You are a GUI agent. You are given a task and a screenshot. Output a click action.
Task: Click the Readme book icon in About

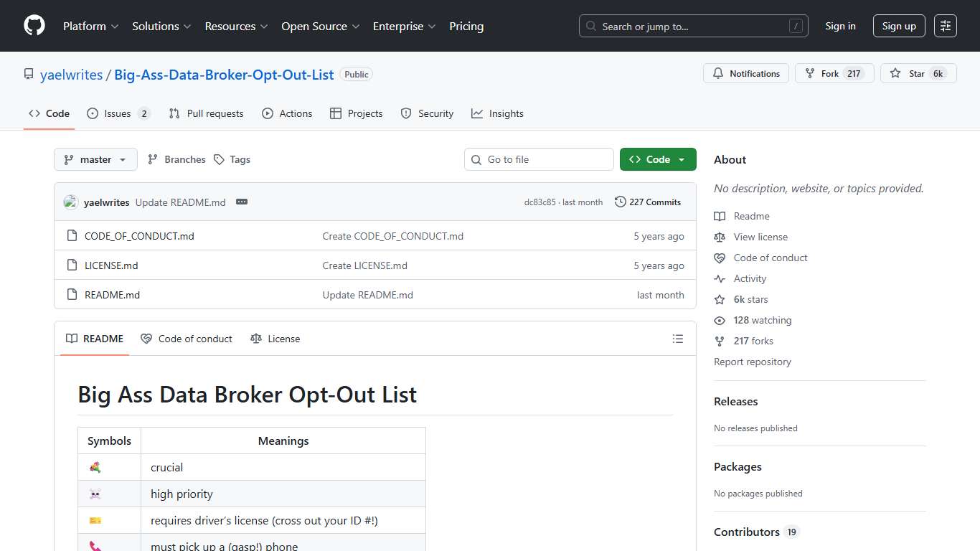(x=719, y=216)
